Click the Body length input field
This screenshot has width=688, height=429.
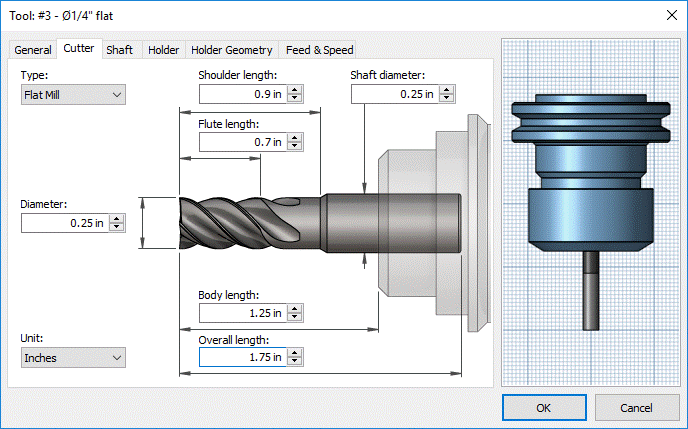click(243, 313)
